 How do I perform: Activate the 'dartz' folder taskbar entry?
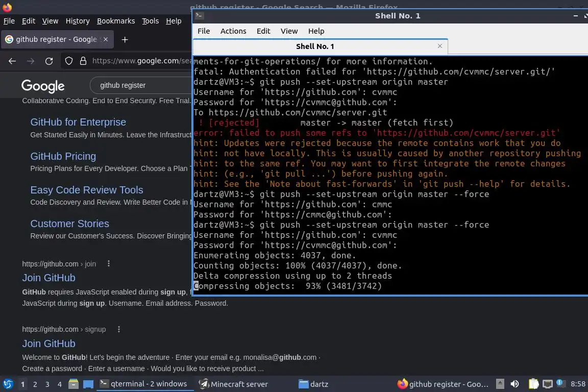[x=313, y=384]
